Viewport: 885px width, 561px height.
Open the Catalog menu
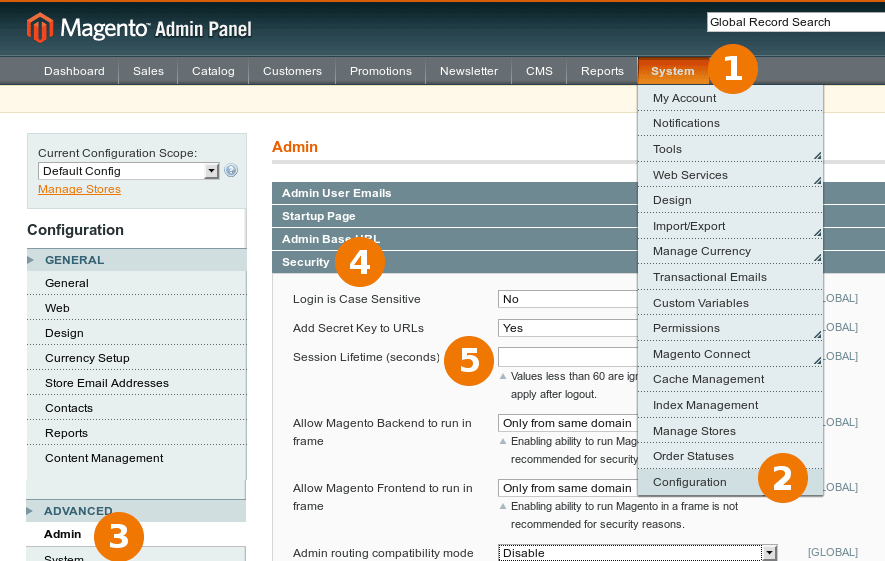[x=213, y=71]
